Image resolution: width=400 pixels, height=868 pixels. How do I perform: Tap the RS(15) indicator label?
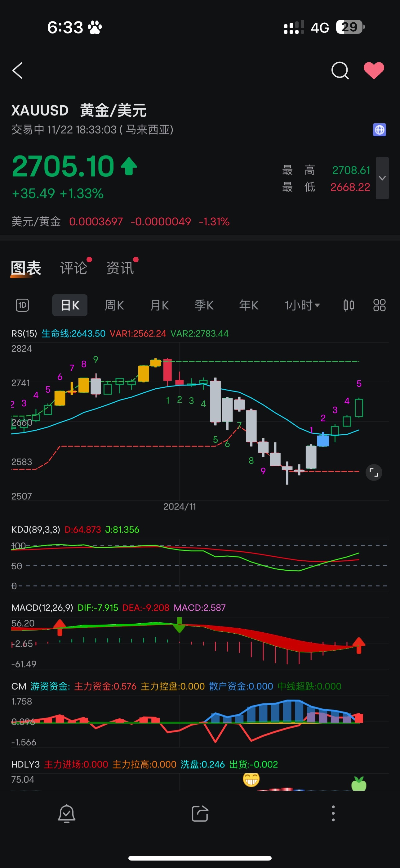[24, 334]
